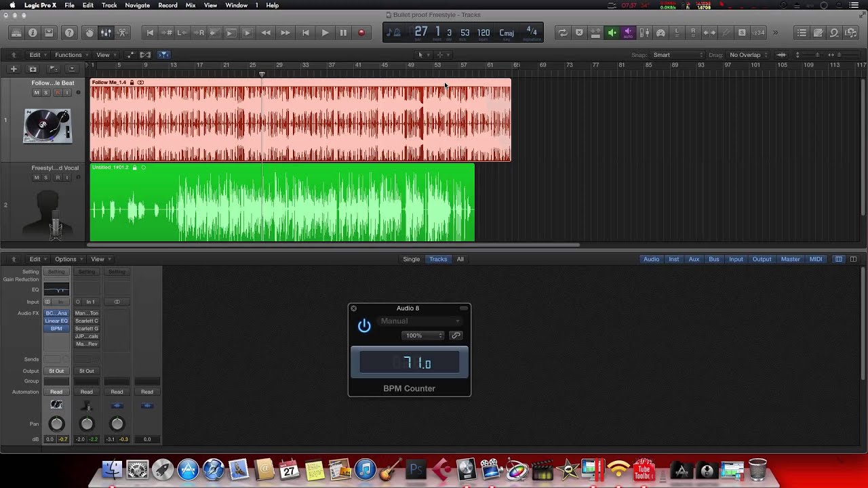The image size is (868, 488).
Task: Record-enable the Follow...le Beat track
Action: (x=58, y=92)
